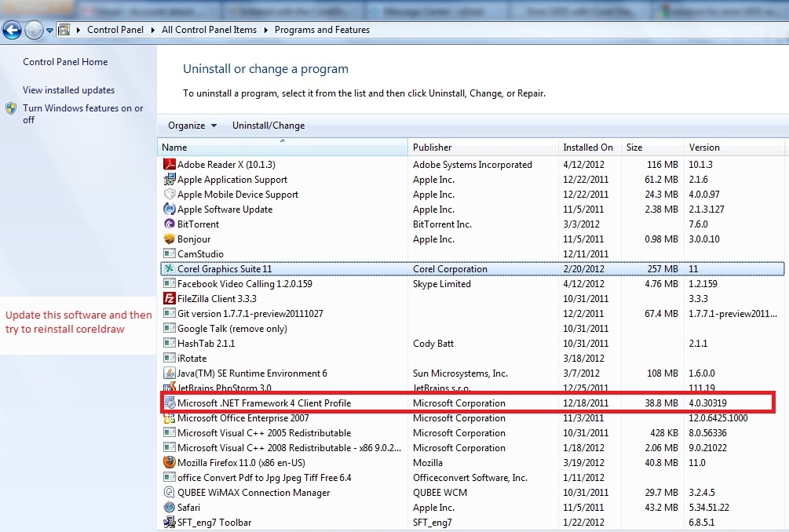Sort the list by Publisher column
Screen dimensions: 789x532
[433, 148]
